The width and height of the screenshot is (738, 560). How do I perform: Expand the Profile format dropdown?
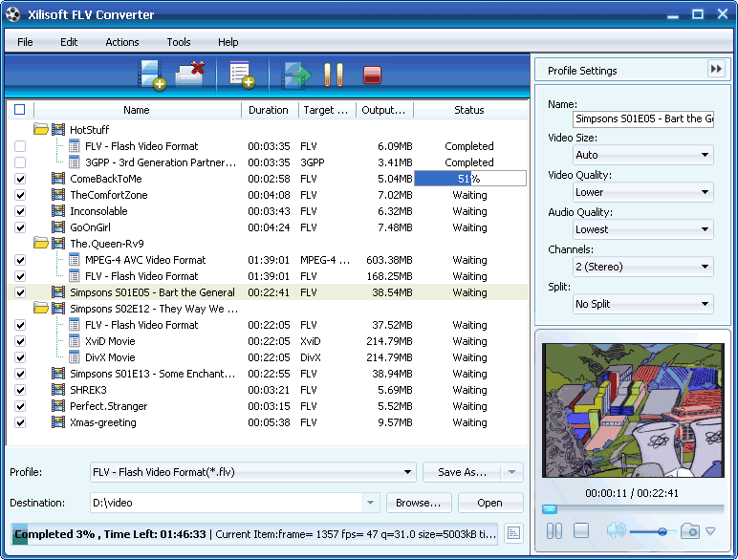(x=253, y=472)
